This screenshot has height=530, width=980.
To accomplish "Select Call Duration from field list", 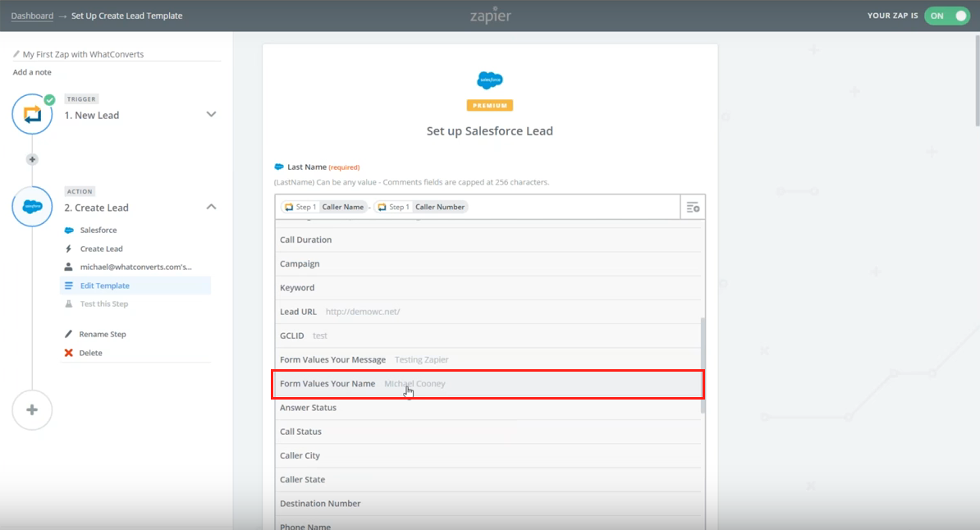I will pos(488,240).
